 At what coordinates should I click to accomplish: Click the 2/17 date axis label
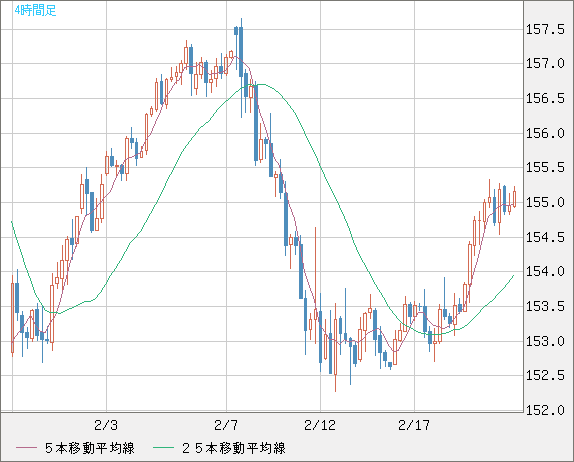[x=414, y=425]
